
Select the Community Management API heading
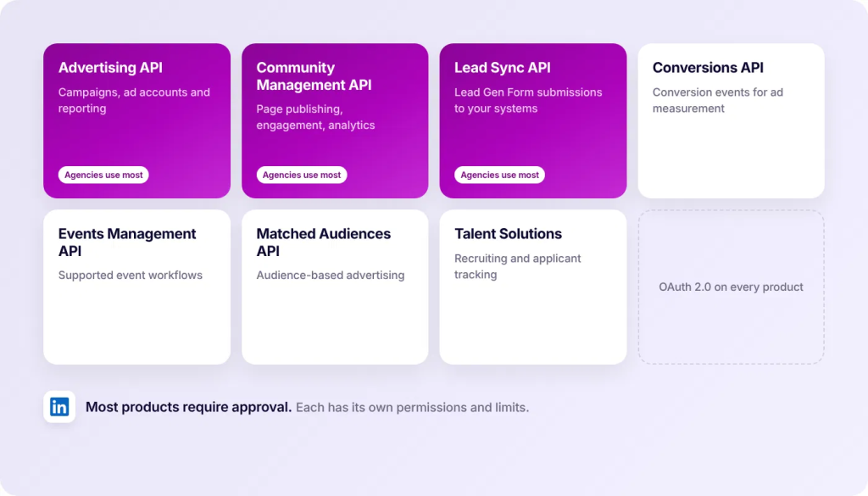click(314, 75)
